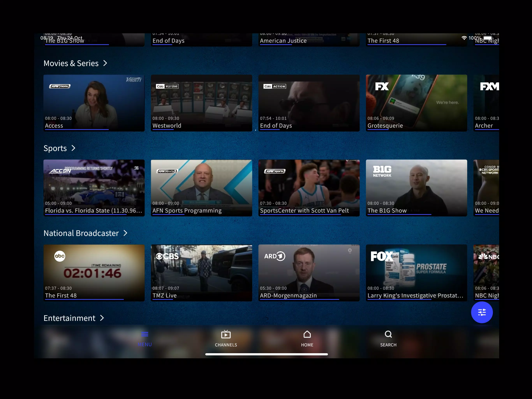Expand the Sports category chevron

pyautogui.click(x=73, y=148)
